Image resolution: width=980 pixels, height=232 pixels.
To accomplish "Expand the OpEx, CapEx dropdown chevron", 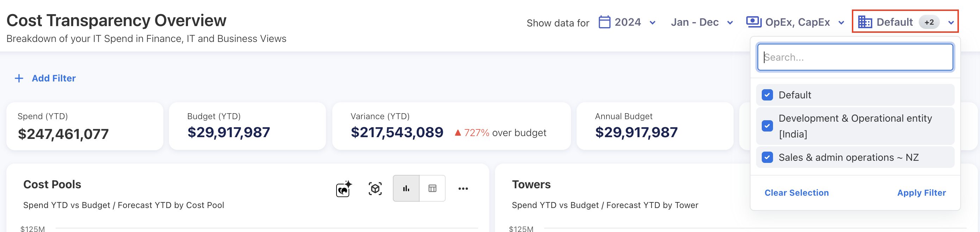I will pyautogui.click(x=841, y=23).
